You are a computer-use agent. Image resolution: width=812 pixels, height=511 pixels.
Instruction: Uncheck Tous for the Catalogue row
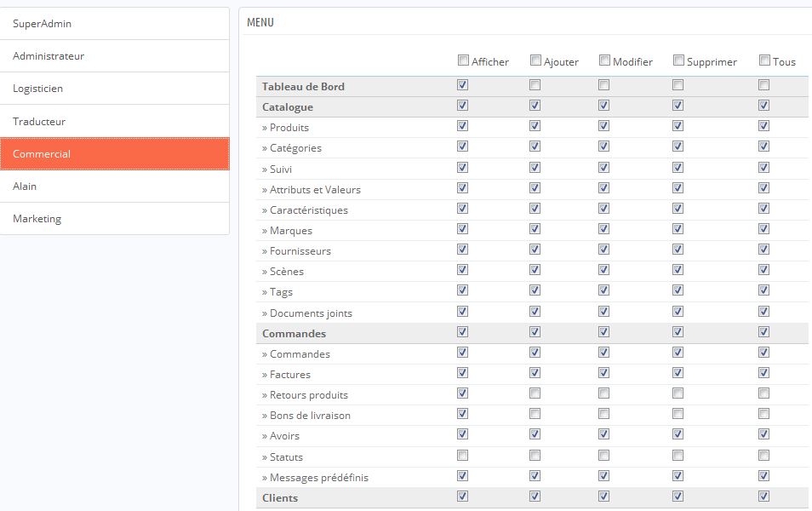763,106
